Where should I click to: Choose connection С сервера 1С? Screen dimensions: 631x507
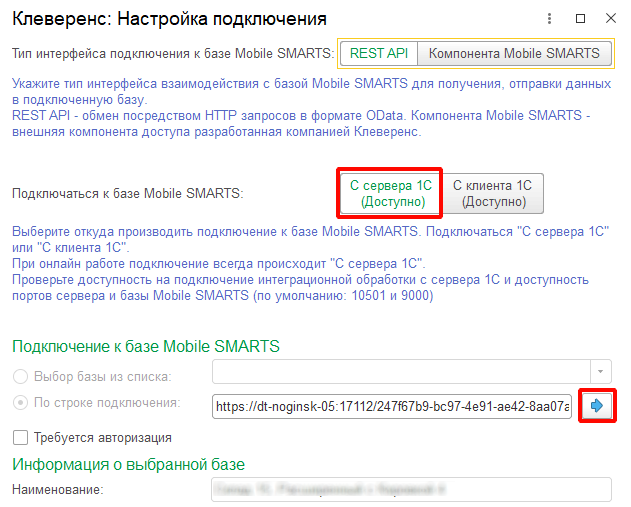[x=390, y=194]
